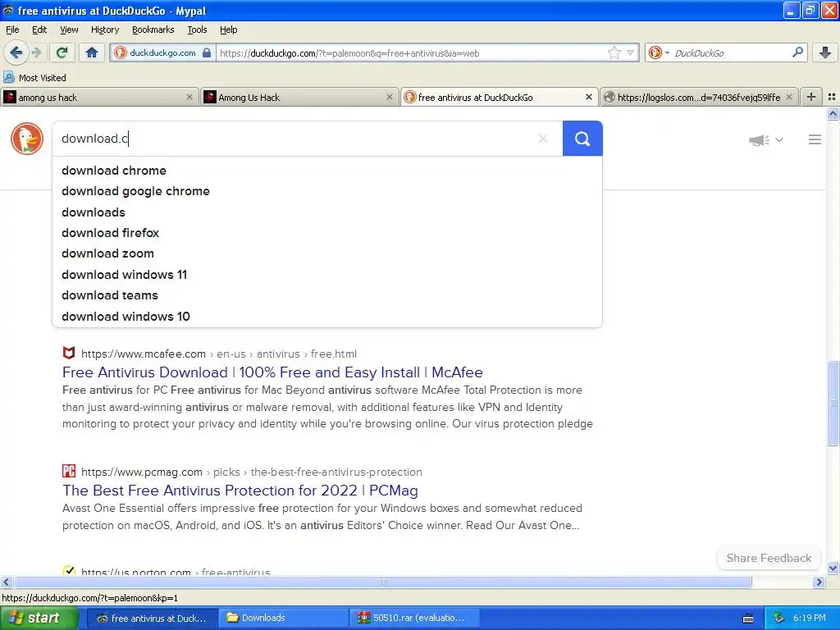
Task: Click the Share Feedback button
Action: (769, 558)
